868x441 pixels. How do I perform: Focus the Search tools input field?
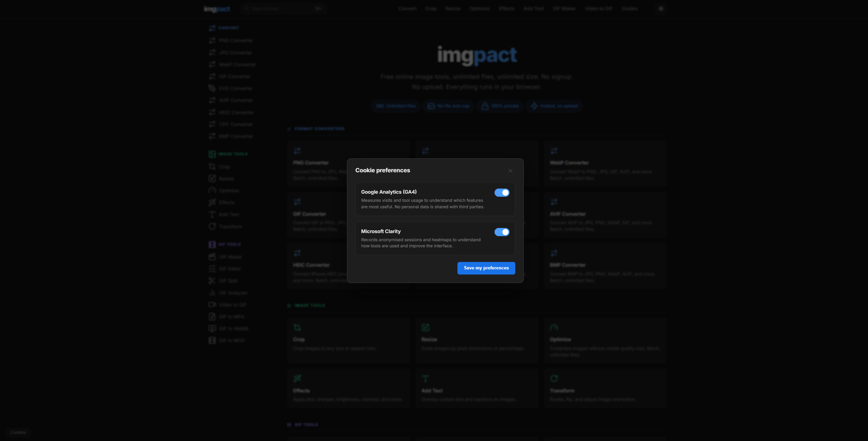[x=283, y=9]
